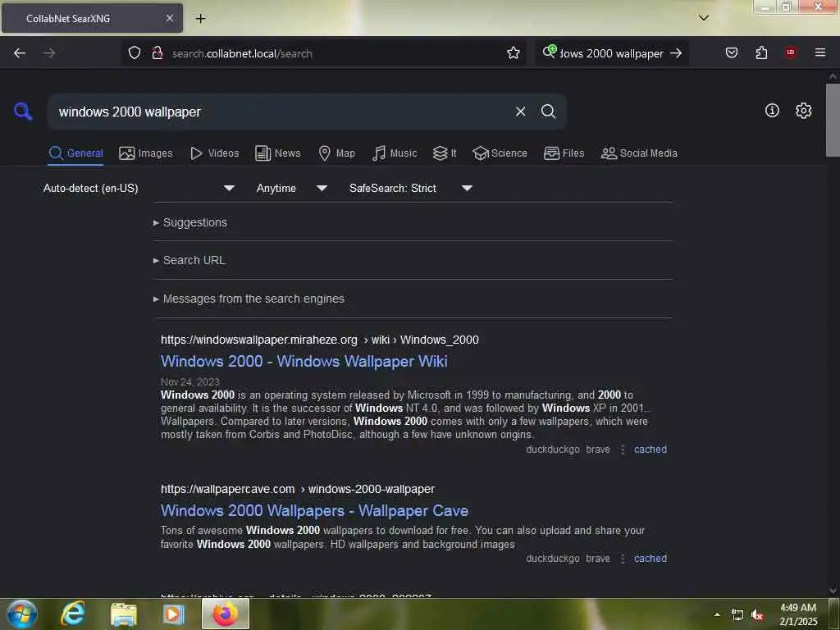Switch to the Social Media tab
Screen dimensions: 840x630
coord(639,153)
